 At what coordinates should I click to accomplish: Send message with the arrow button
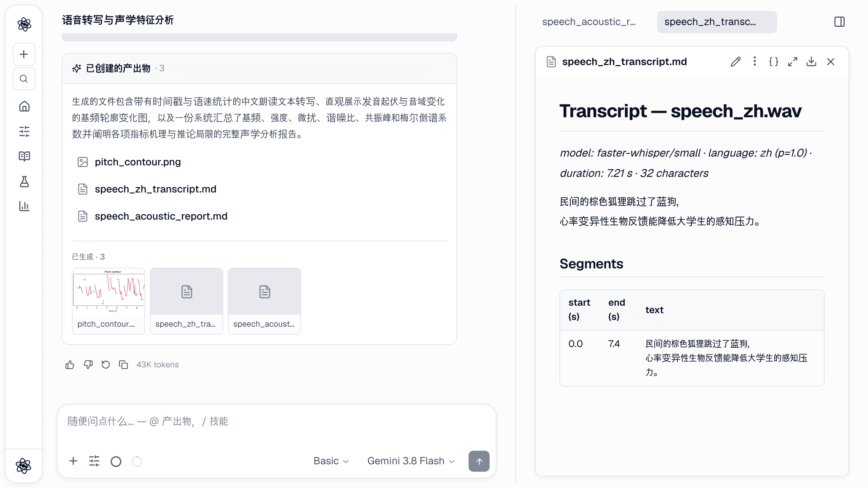(x=479, y=461)
